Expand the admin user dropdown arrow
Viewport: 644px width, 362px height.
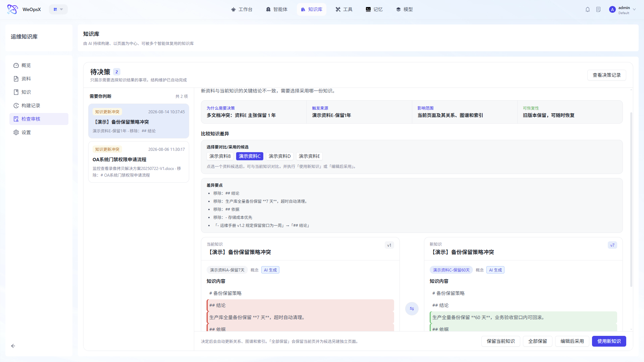coord(634,9)
